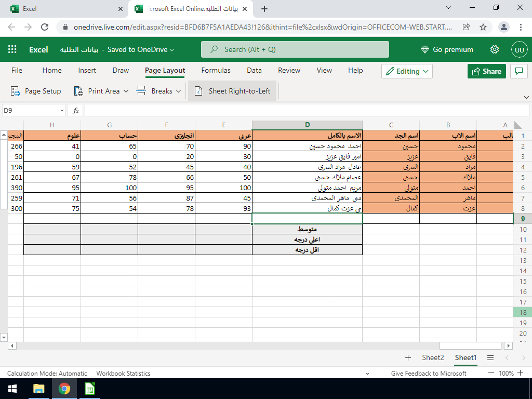
Task: Open File Explorer from taskbar
Action: click(x=38, y=389)
